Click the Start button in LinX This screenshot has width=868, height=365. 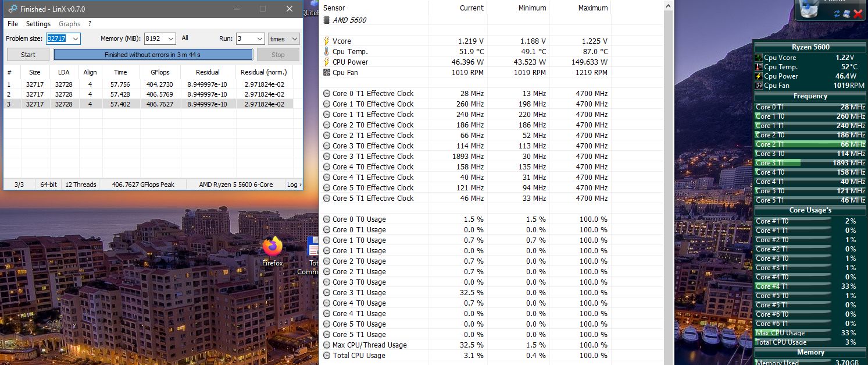(28, 55)
